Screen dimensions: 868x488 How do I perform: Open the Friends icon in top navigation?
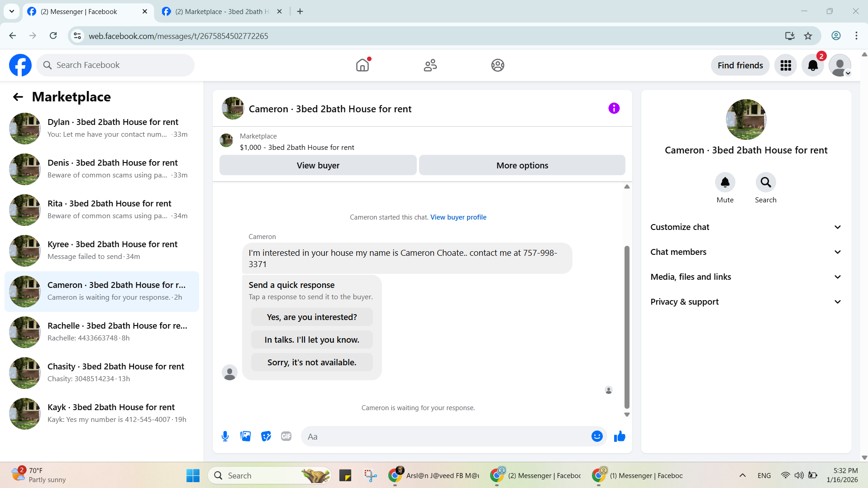430,65
